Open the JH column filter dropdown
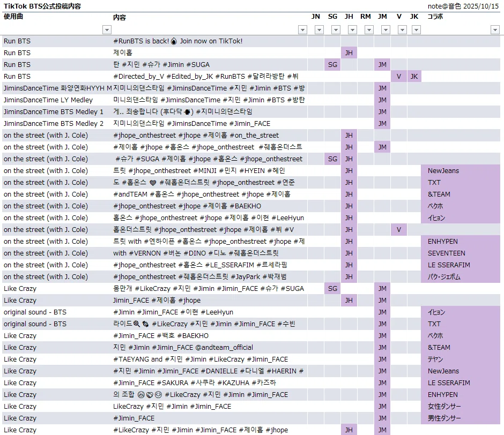 353,30
